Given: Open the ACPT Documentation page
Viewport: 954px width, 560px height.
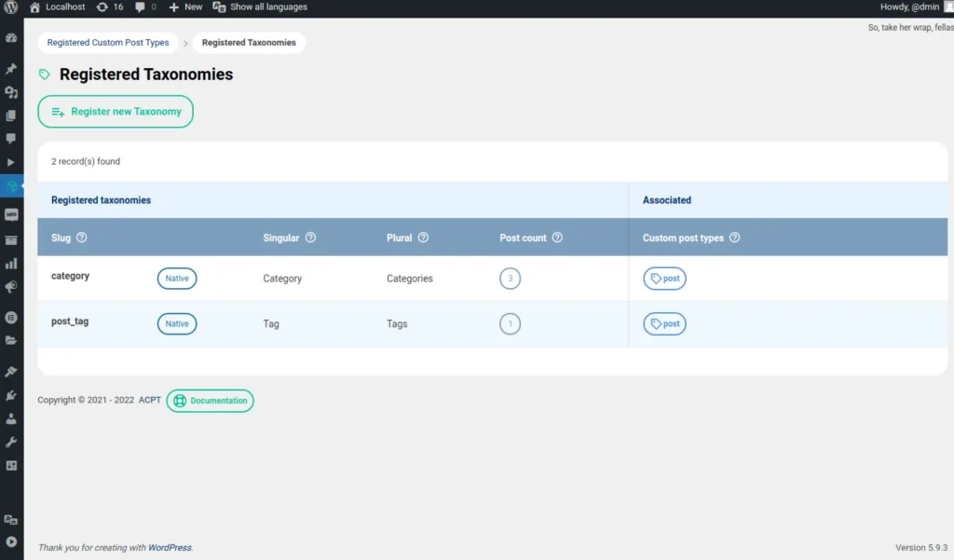Looking at the screenshot, I should click(x=210, y=400).
